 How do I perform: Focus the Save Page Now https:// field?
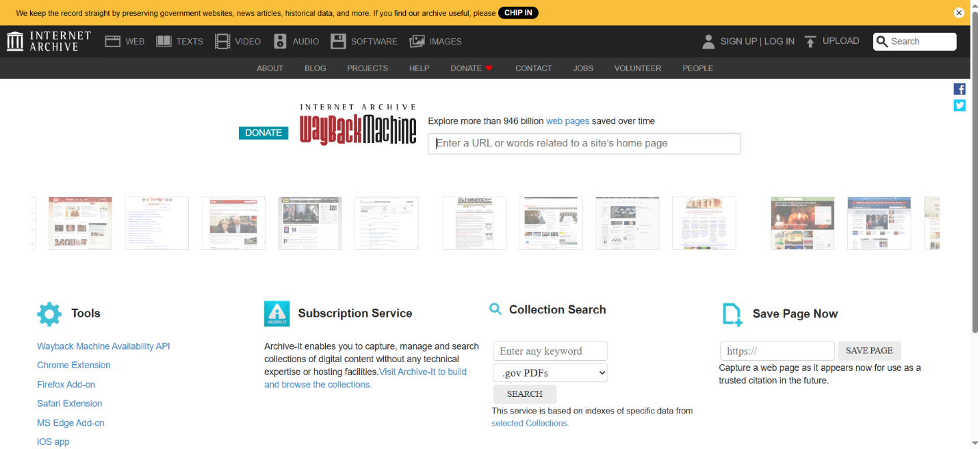(x=777, y=351)
